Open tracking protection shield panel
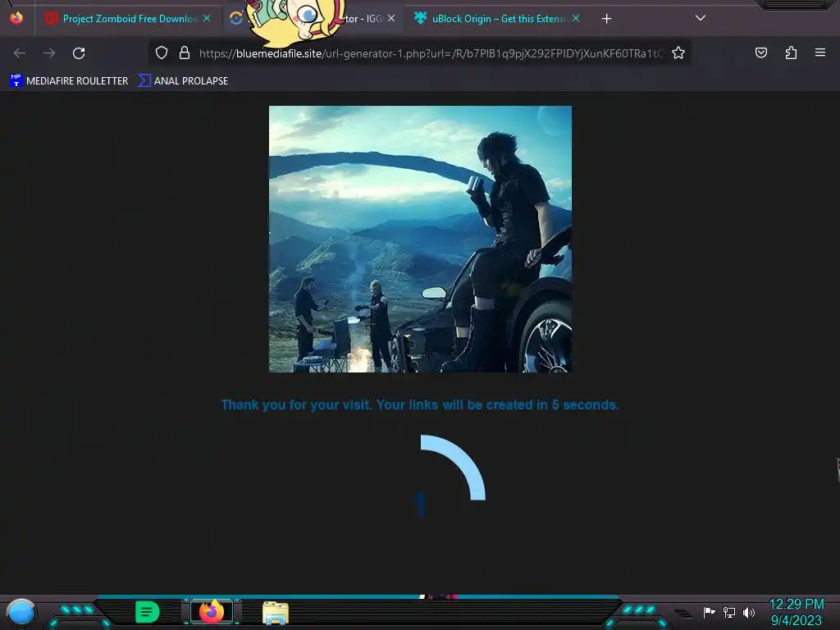 click(x=162, y=53)
